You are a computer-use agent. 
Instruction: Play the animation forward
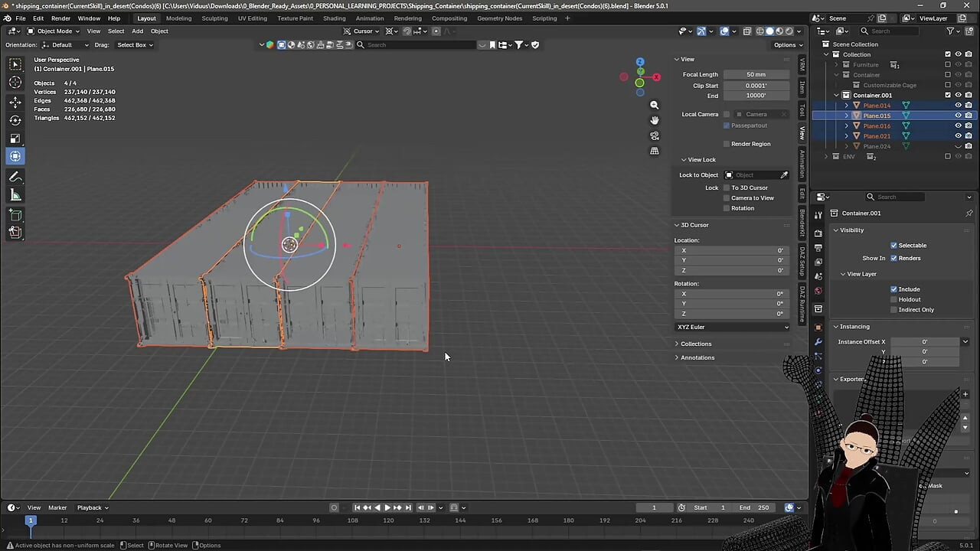387,507
